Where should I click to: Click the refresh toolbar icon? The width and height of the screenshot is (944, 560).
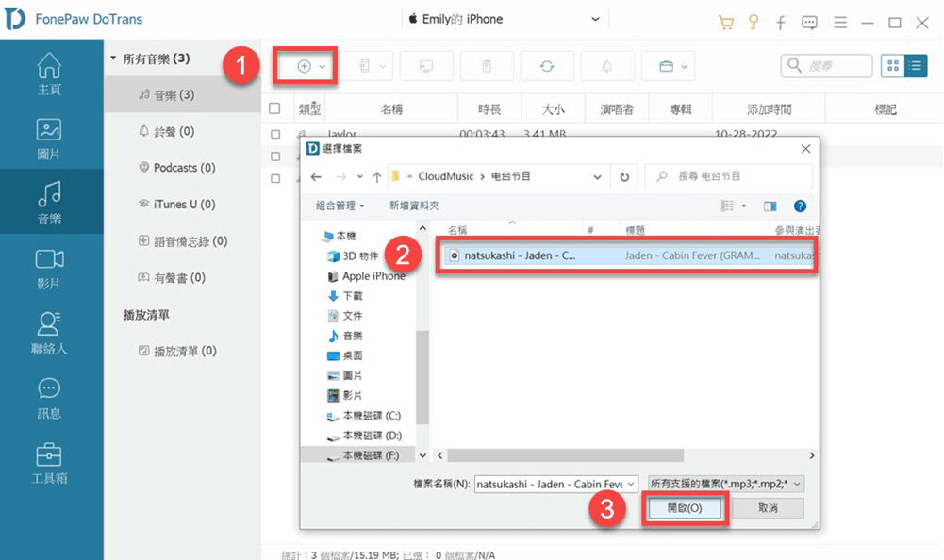[547, 66]
